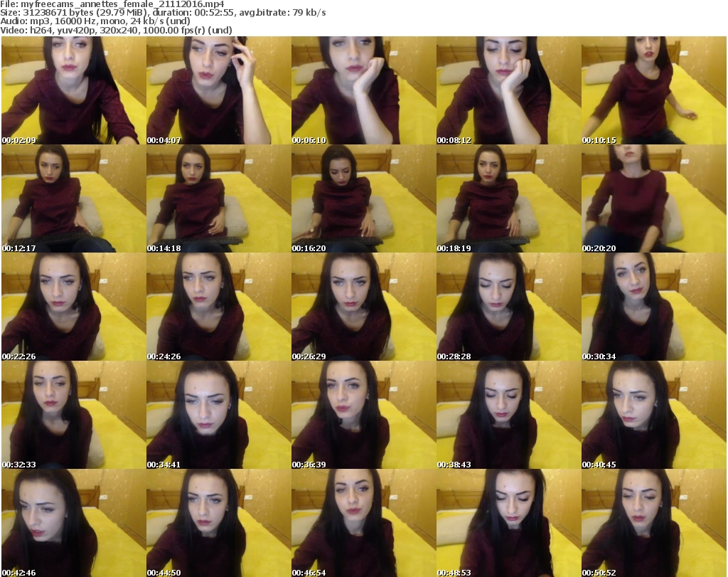Screen dimensions: 728x577
Task: Select the thumbnail stamped 00:38:43
Action: coord(508,415)
